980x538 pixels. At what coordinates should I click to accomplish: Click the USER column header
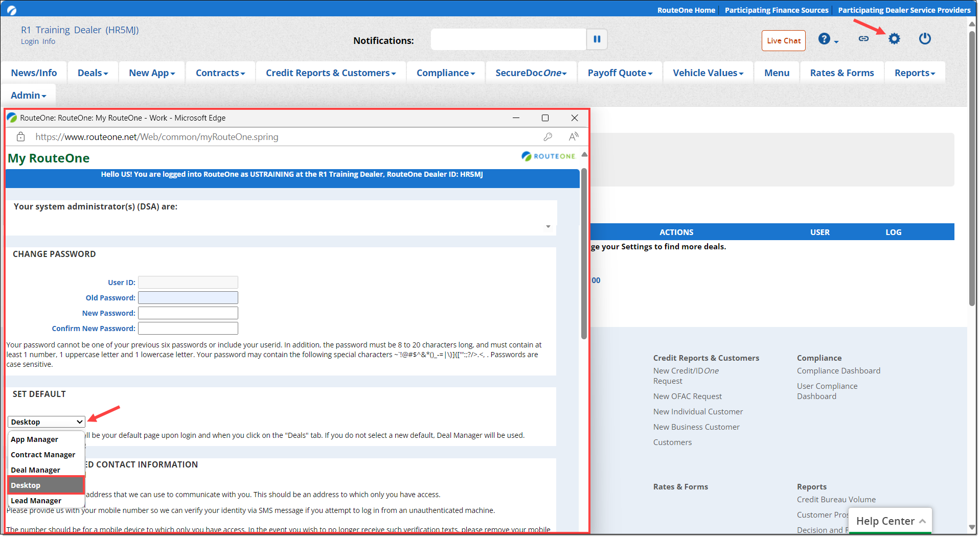click(x=819, y=232)
